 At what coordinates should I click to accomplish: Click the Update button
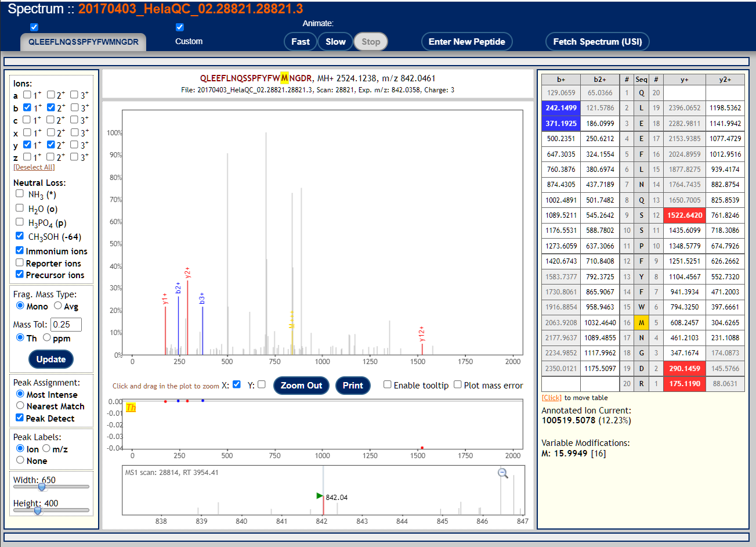click(51, 359)
